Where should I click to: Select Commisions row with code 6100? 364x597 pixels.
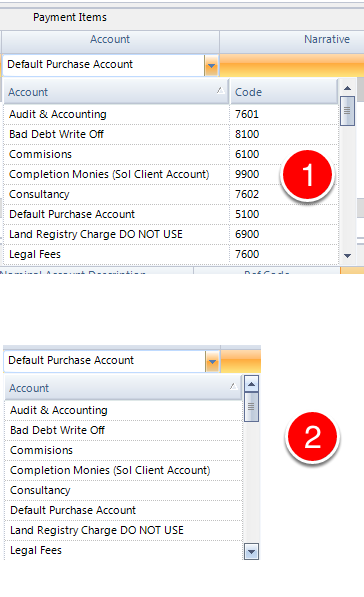point(171,154)
